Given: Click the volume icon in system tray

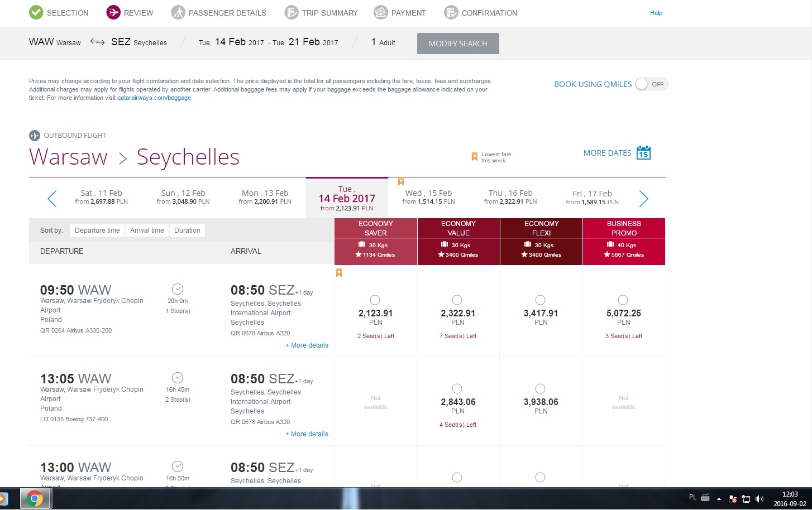Looking at the screenshot, I should [x=760, y=499].
